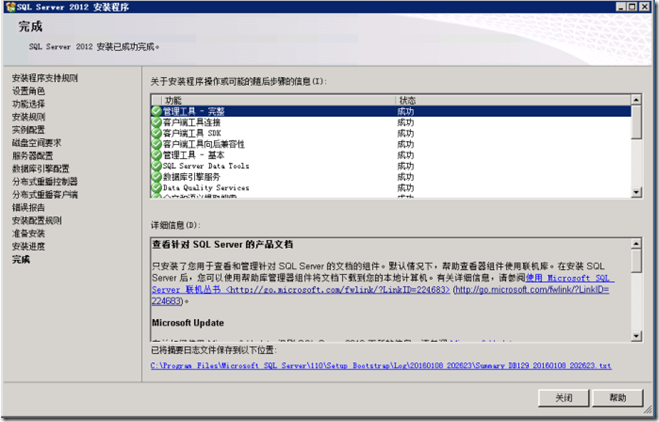The height and width of the screenshot is (422, 659).
Task: Click the 安装程序支持规则 step in sidebar
Action: (x=45, y=78)
